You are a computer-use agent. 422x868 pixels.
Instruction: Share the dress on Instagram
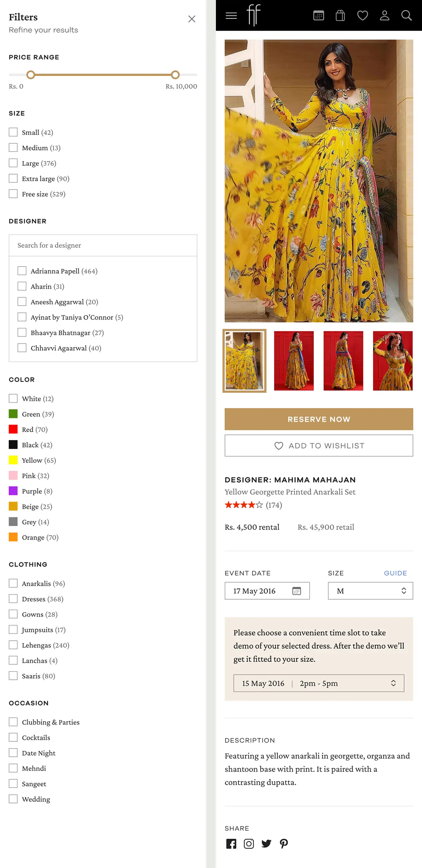(x=248, y=844)
